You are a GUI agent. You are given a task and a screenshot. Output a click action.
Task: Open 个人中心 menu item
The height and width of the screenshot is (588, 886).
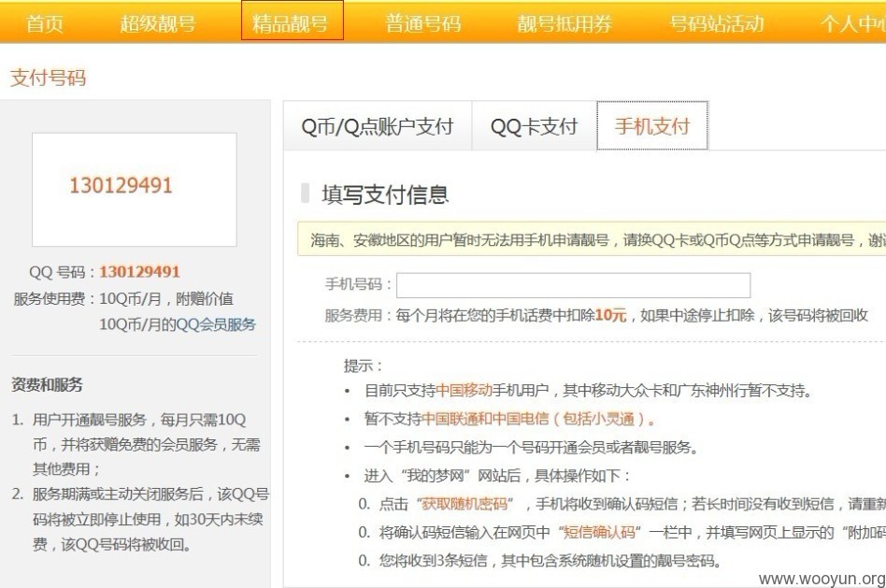853,23
